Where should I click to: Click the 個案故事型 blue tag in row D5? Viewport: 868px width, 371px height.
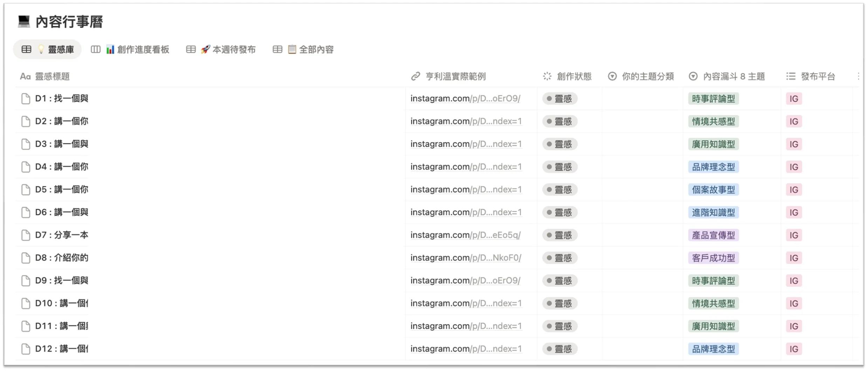(713, 190)
